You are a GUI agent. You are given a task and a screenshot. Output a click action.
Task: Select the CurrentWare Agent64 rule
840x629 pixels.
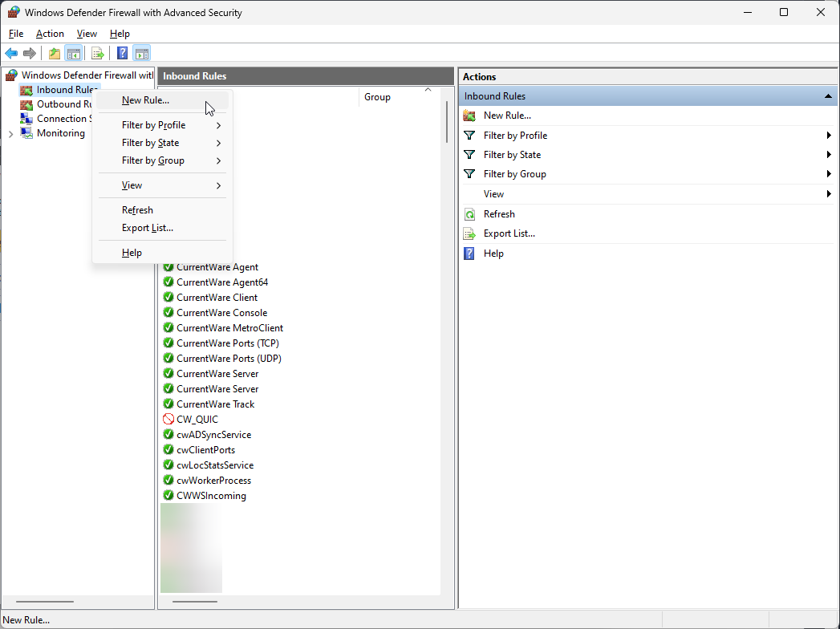pyautogui.click(x=222, y=282)
